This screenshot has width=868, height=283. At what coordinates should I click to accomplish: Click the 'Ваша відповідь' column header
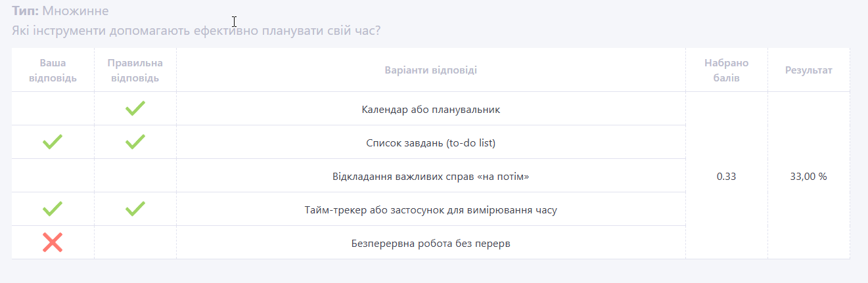(x=53, y=70)
